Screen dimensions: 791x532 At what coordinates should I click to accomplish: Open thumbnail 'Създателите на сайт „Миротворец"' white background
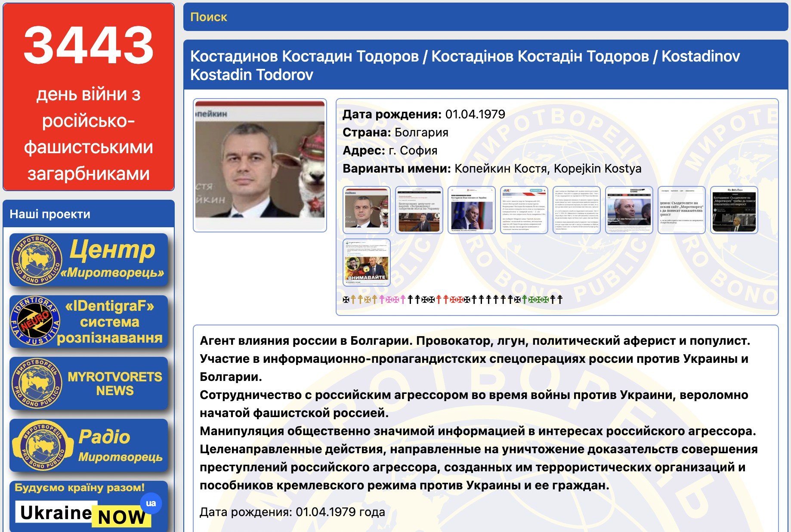[682, 210]
